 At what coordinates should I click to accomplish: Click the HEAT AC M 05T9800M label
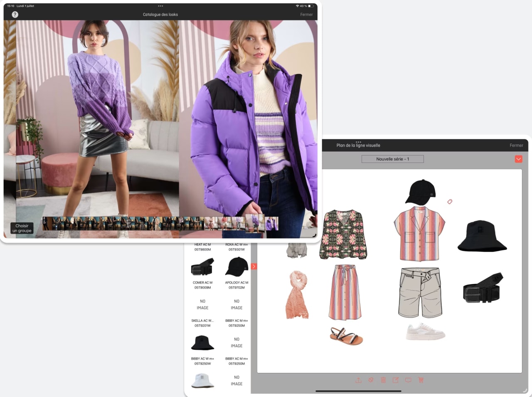coord(202,247)
